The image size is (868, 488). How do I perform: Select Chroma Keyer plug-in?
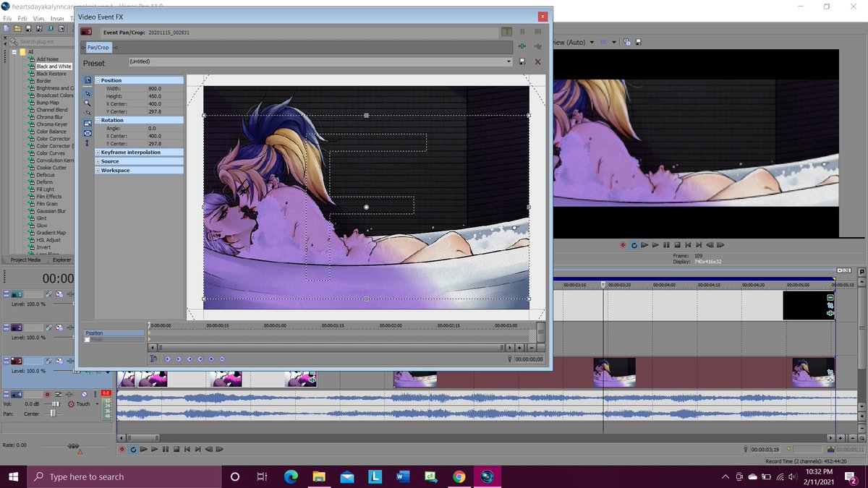[51, 124]
